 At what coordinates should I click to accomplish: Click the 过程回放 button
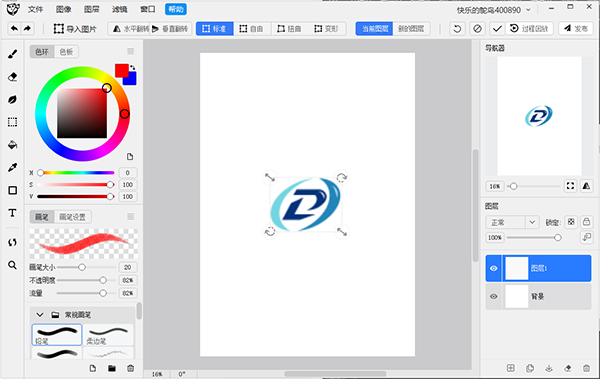point(530,29)
